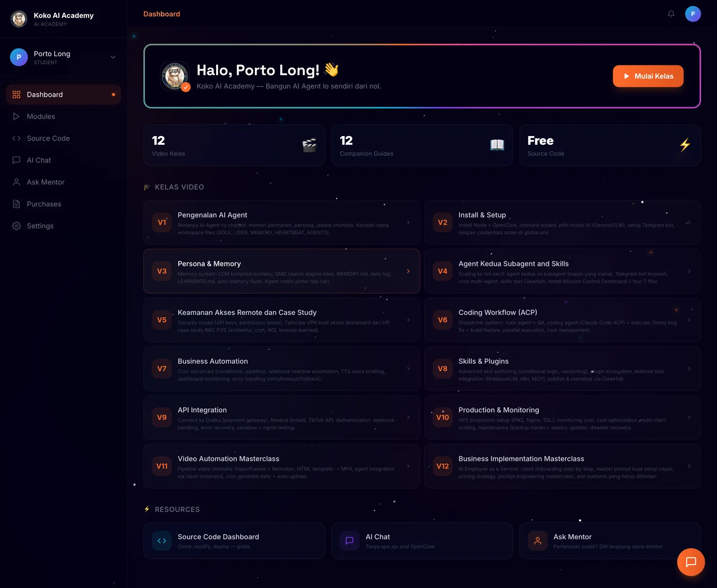Open Keamanan Akses Remote dan Case Study

(x=282, y=320)
